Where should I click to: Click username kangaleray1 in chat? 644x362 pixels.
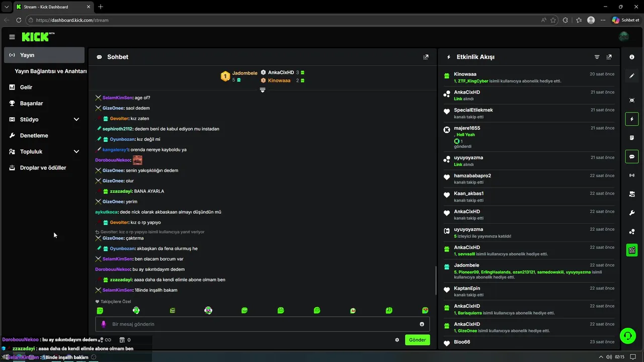(x=116, y=150)
